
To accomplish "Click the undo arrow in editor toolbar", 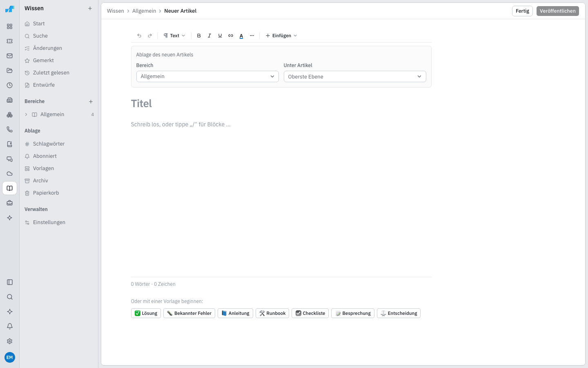I will coord(139,36).
